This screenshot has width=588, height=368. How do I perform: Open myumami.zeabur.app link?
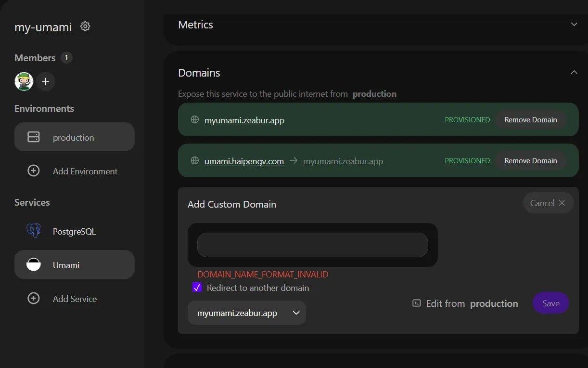coord(244,120)
